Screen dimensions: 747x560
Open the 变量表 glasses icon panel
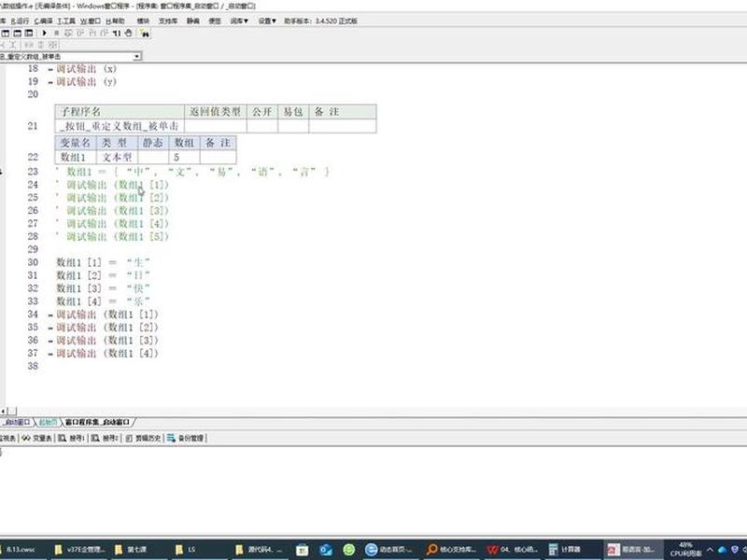36,438
